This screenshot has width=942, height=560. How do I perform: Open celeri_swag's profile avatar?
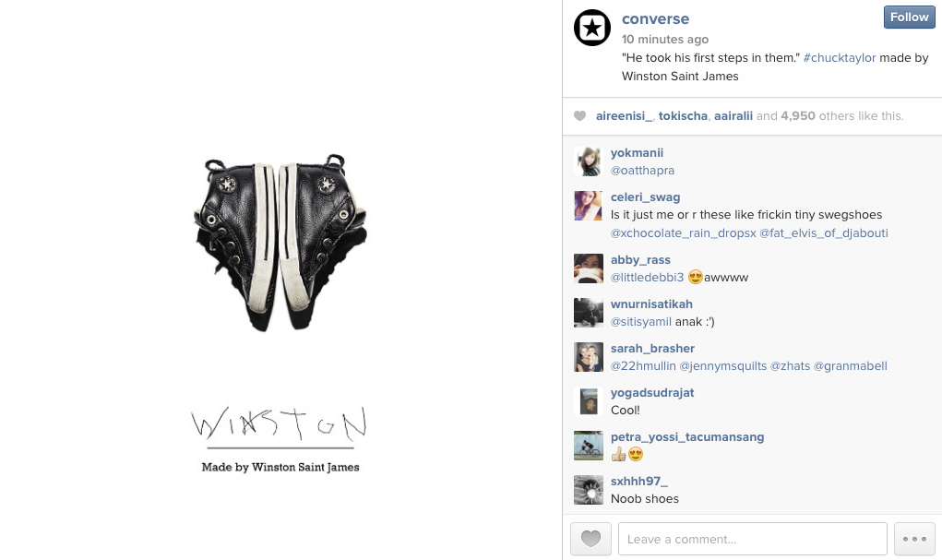click(x=588, y=206)
